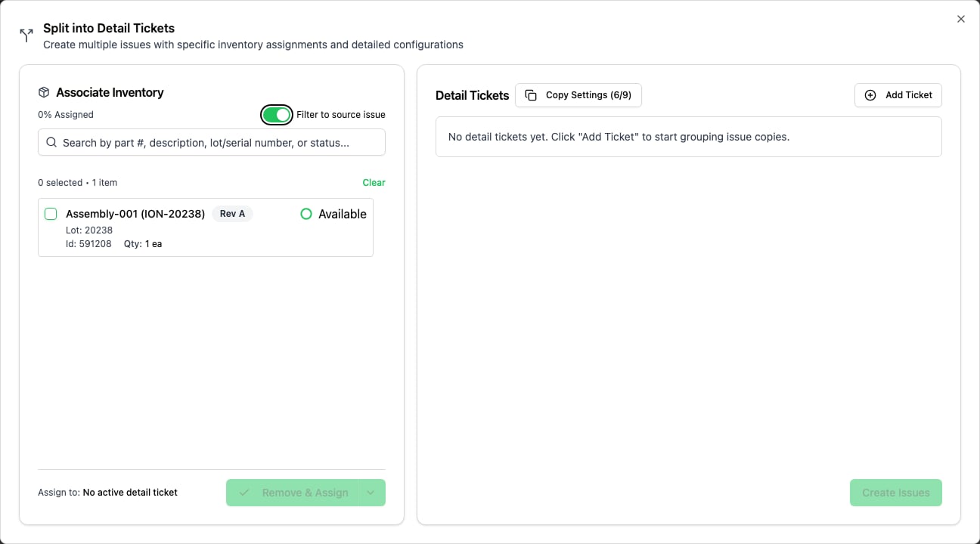
Task: Open the Remove & Assign dropdown arrow
Action: [x=371, y=493]
